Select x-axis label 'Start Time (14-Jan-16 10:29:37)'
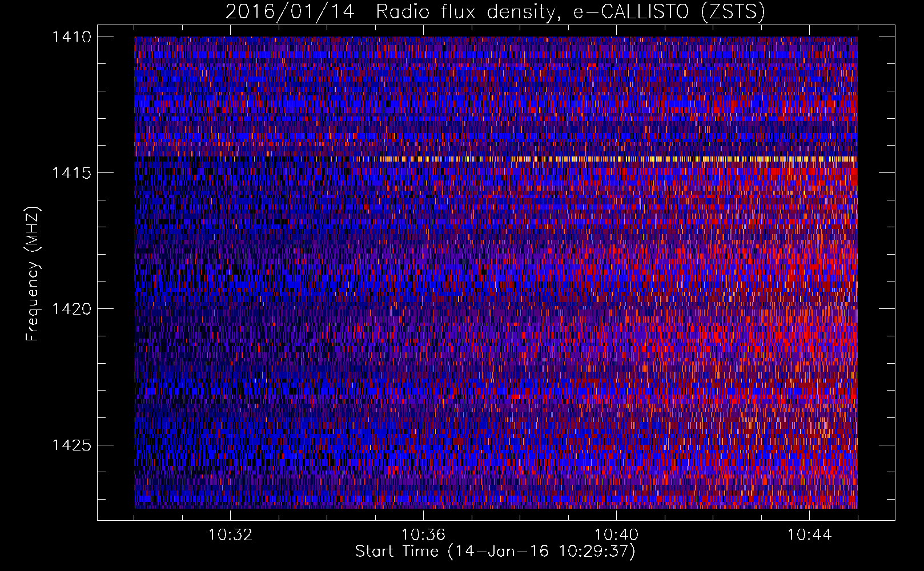Screen dimensions: 924x571 click(x=495, y=552)
